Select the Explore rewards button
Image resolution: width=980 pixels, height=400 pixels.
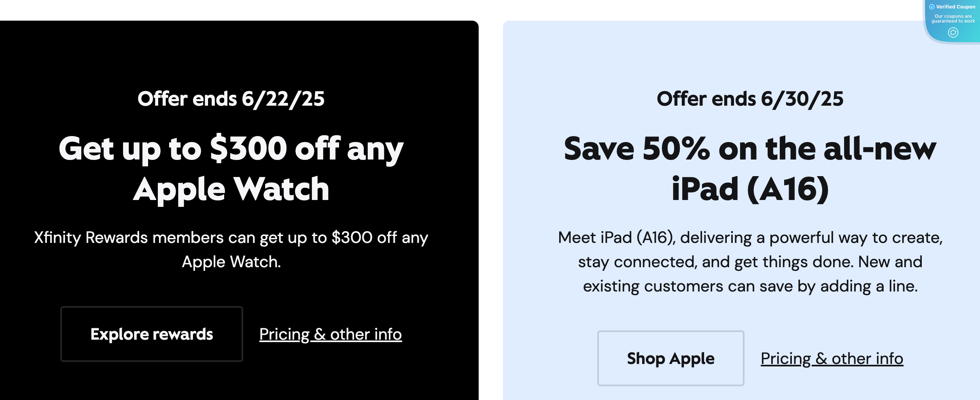pyautogui.click(x=151, y=334)
